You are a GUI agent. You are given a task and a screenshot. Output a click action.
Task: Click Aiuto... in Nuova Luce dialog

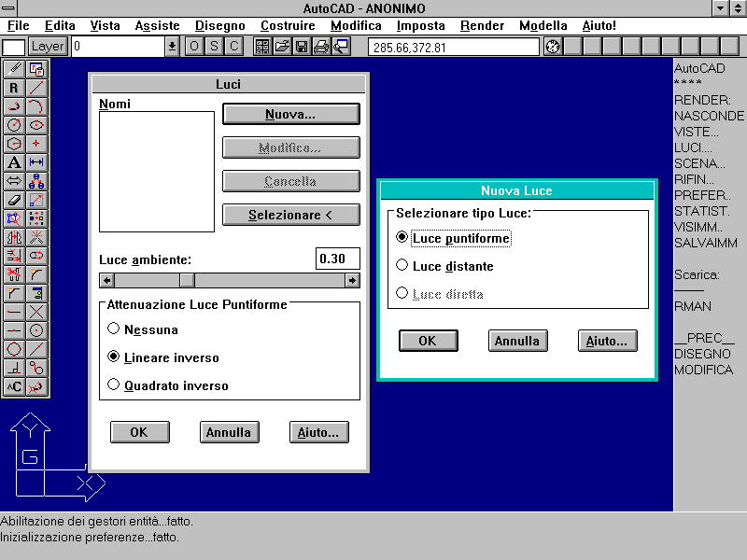608,341
